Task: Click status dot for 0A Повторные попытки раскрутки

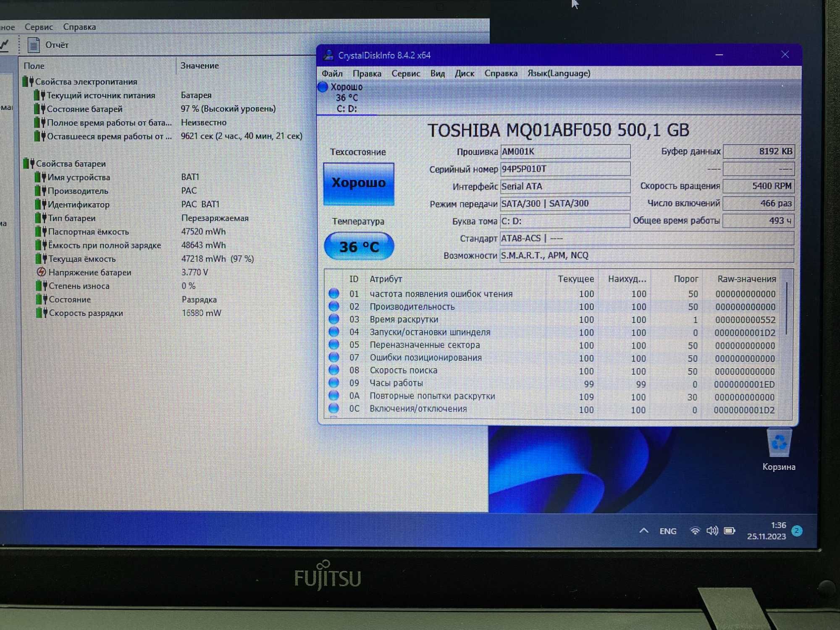Action: coord(334,395)
